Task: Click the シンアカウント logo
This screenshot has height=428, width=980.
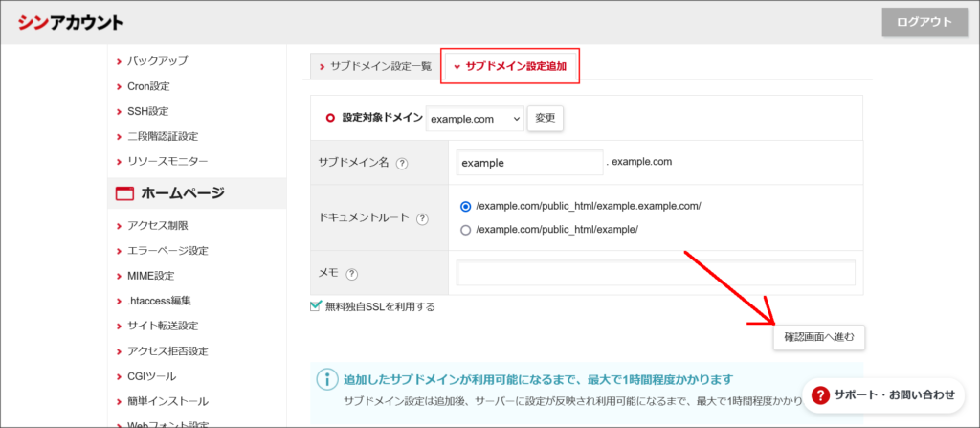Action: pyautogui.click(x=71, y=23)
